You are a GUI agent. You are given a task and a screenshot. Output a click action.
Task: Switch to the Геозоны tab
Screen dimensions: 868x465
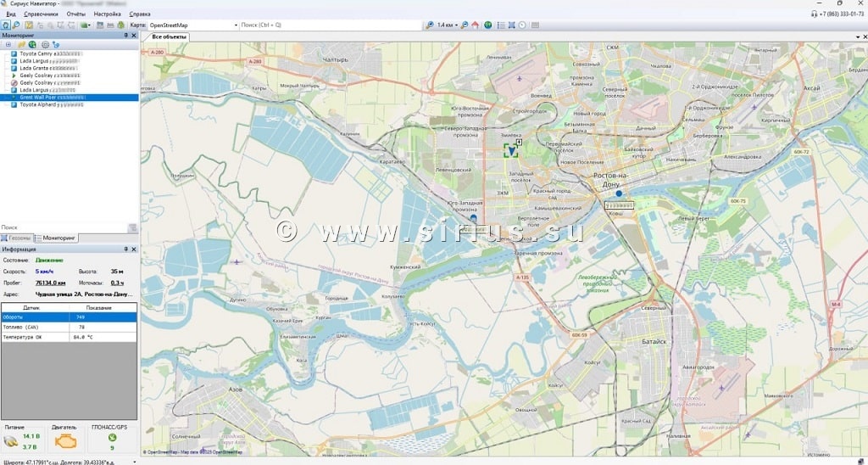coord(19,238)
